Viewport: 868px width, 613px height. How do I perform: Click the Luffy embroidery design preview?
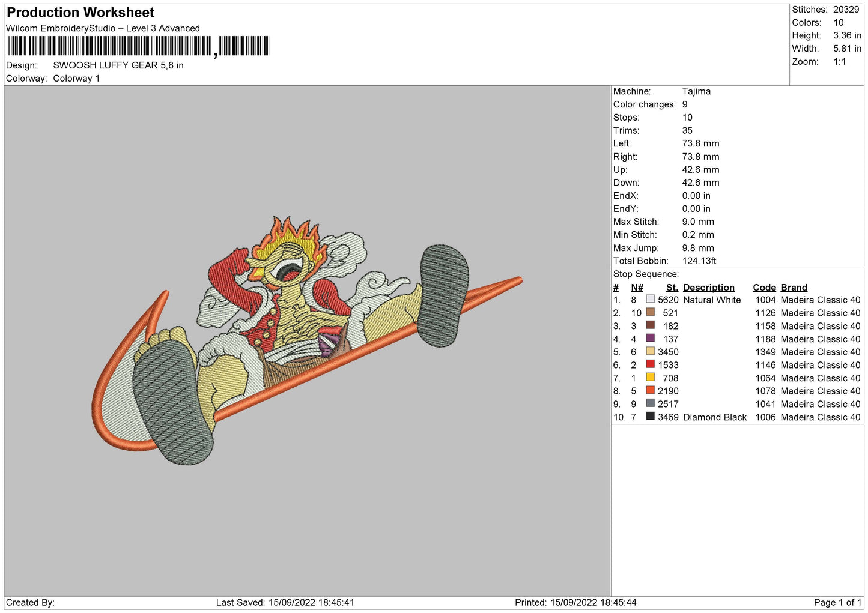point(306,340)
